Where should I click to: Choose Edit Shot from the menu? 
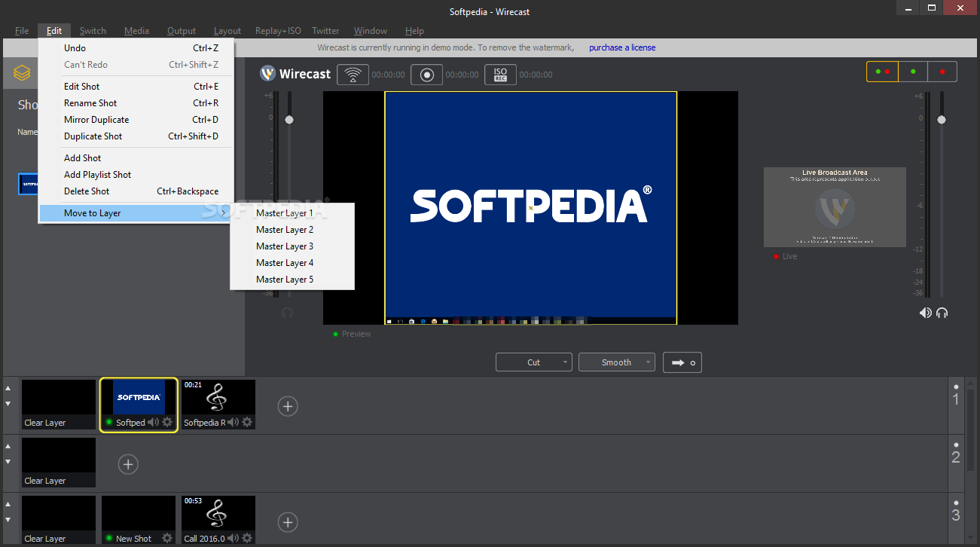[137, 87]
